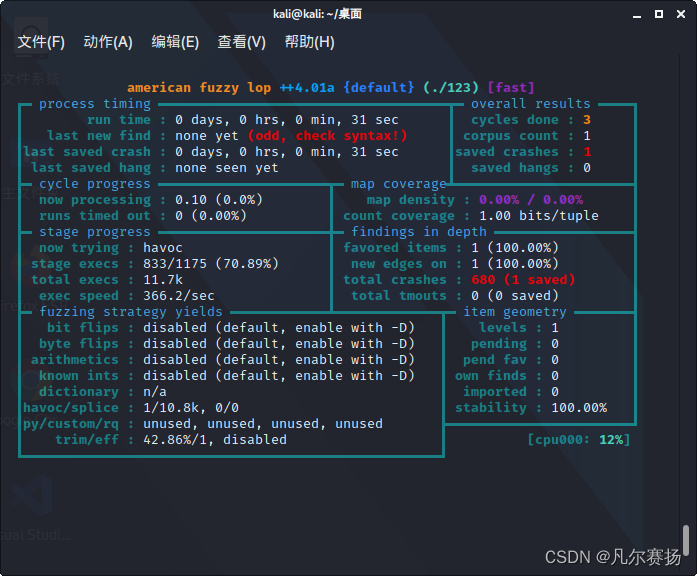Click the havoc/splice value '1/10.8k, 0/0'
The width and height of the screenshot is (697, 576).
pyautogui.click(x=191, y=408)
